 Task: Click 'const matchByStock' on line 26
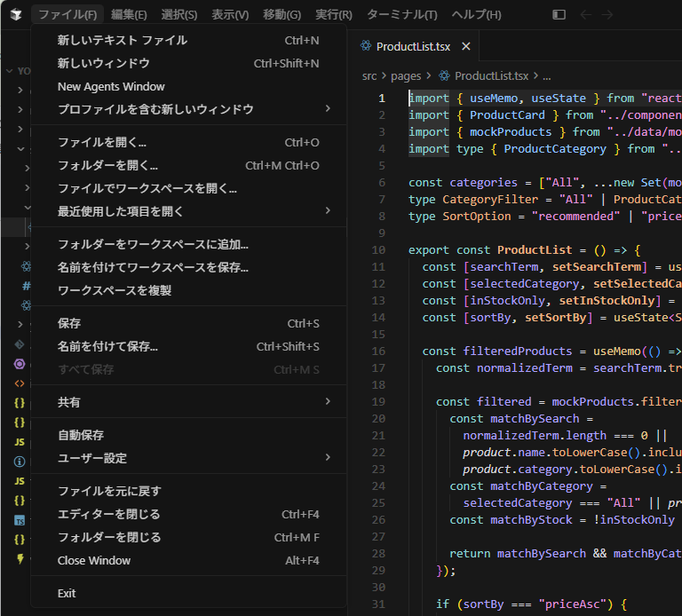(511, 520)
